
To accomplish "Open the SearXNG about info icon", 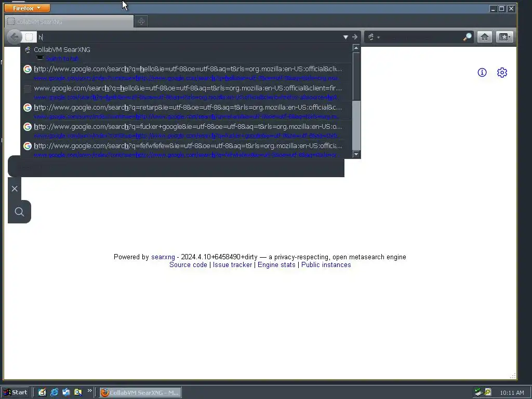I will [482, 72].
